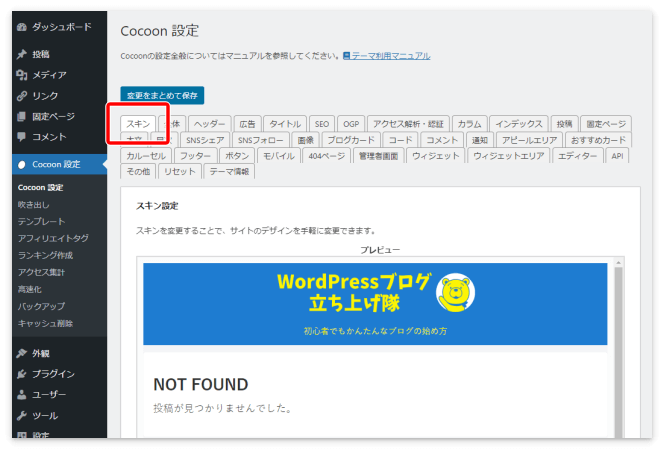Select the 高速化 submenu item
Screen dimensions: 664x451
click(30, 289)
